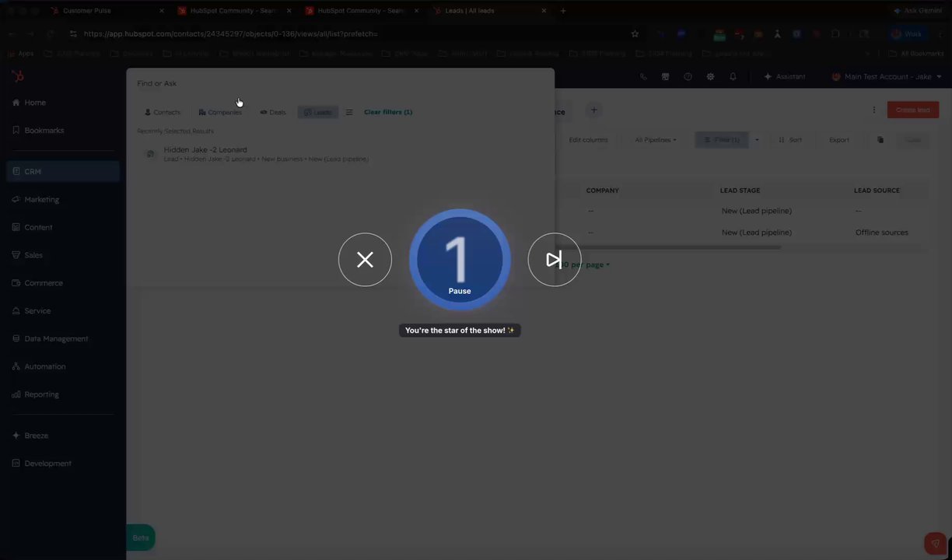This screenshot has height=560, width=952.
Task: Click the Export button
Action: (x=839, y=140)
